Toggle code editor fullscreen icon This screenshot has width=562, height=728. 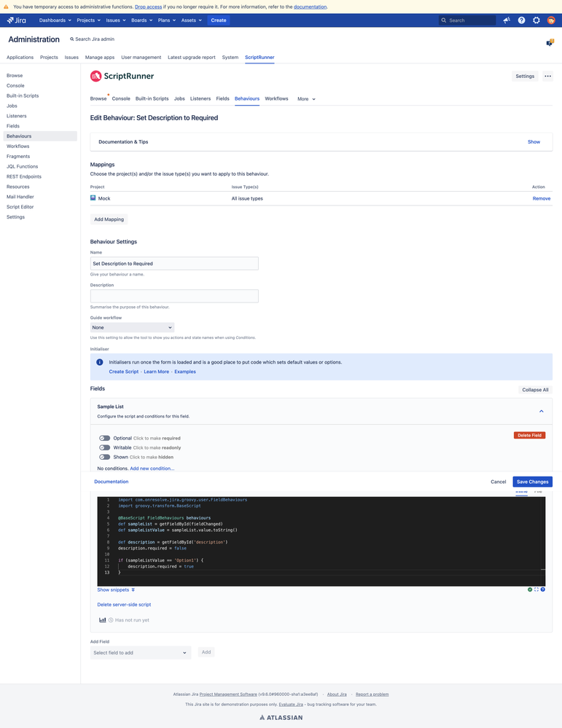click(536, 590)
